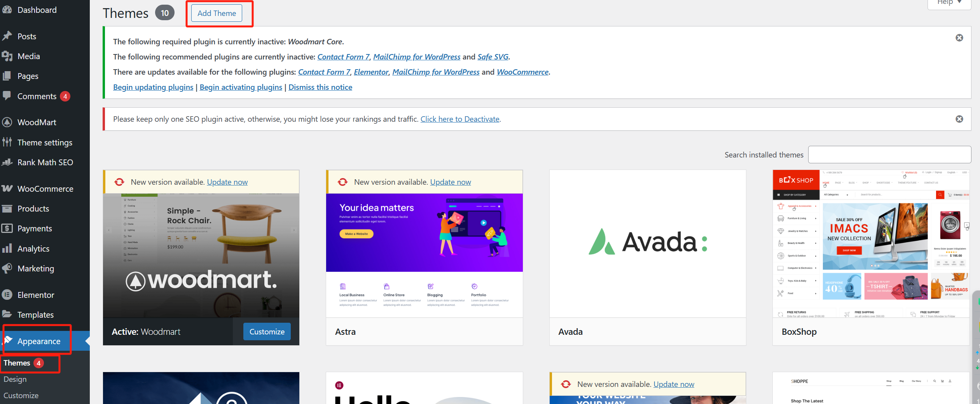Click the WoodMart logo icon in sidebar
The width and height of the screenshot is (980, 404).
click(7, 122)
